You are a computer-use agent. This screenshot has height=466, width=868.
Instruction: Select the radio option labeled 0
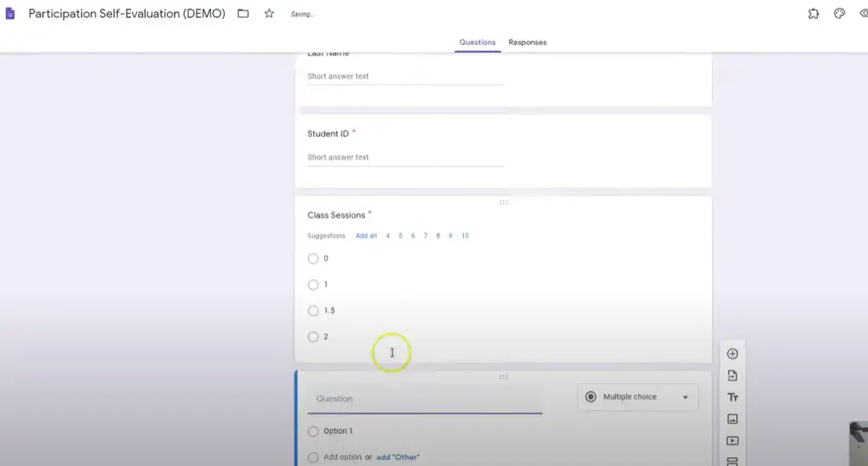[313, 258]
